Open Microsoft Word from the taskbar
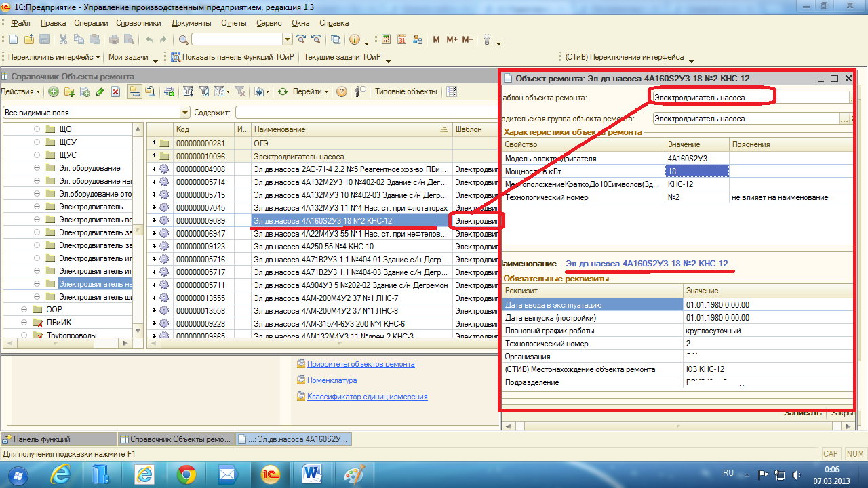Image resolution: width=868 pixels, height=488 pixels. tap(313, 474)
